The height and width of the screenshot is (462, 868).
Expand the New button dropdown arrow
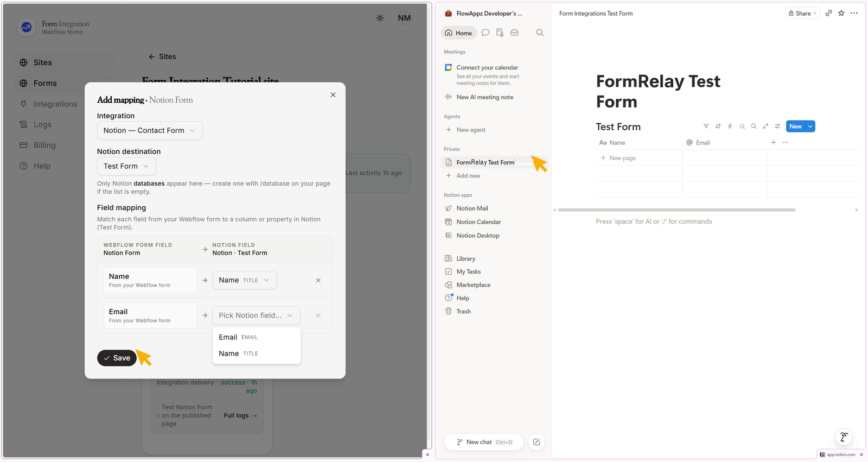[810, 126]
